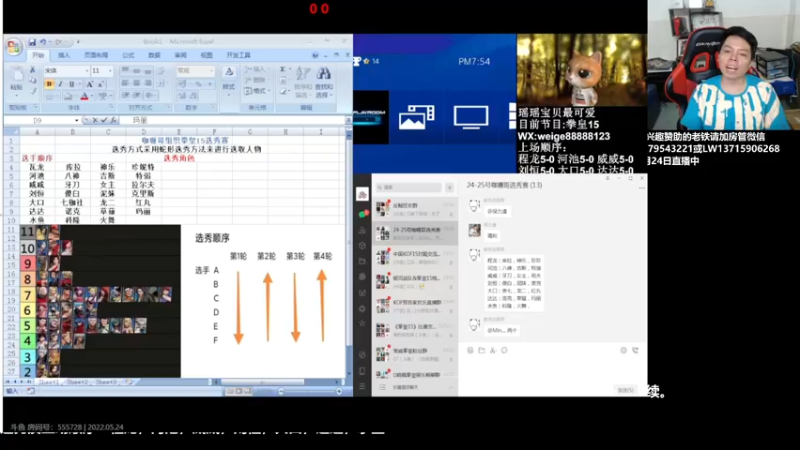Toggle Underline formatting in Excel
The width and height of the screenshot is (800, 450).
coord(71,84)
